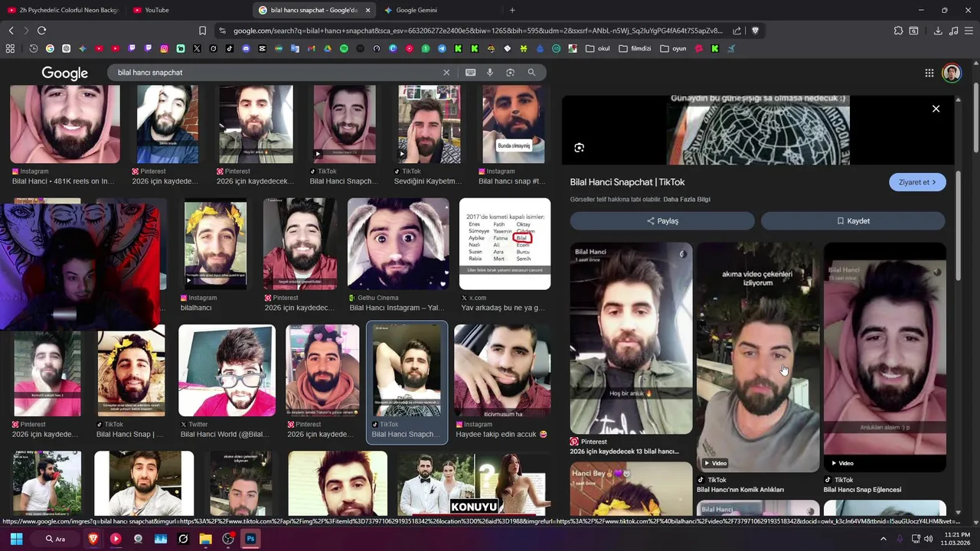Expand the oyun bookmarks folder
This screenshot has height=551, width=980.
(673, 48)
